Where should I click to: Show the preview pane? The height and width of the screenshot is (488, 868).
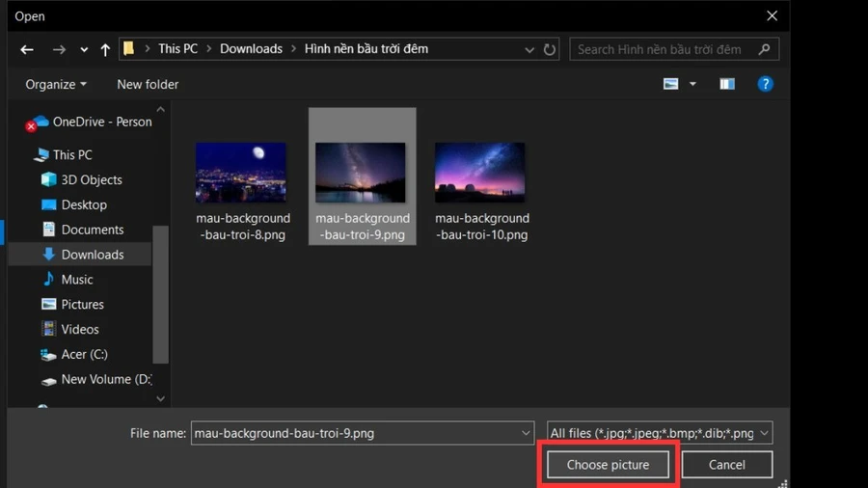(x=727, y=84)
